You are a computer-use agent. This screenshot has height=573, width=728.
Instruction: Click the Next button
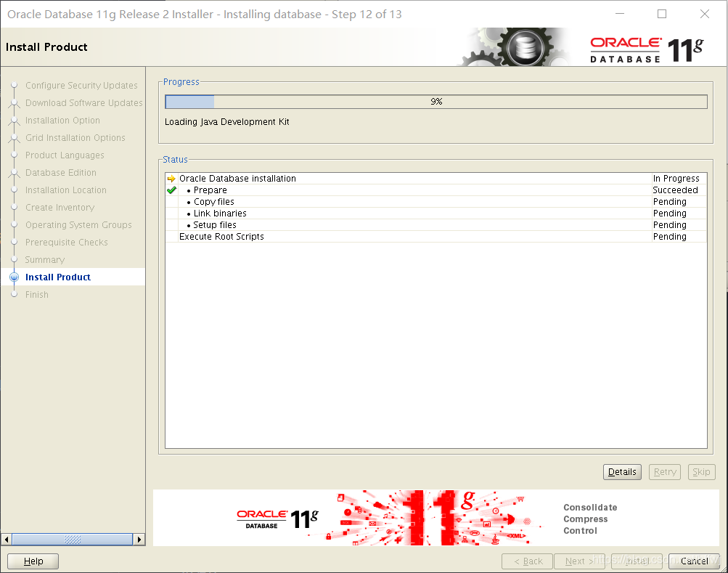pos(579,561)
